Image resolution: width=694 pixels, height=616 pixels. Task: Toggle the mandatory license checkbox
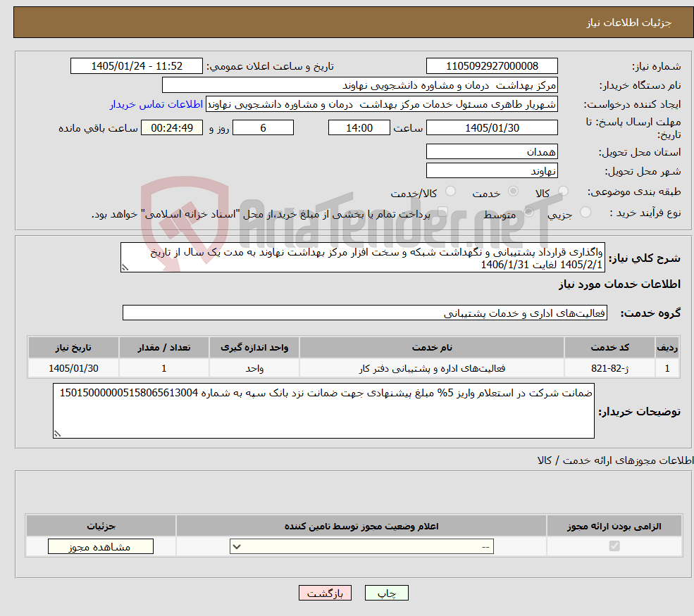[x=614, y=546]
